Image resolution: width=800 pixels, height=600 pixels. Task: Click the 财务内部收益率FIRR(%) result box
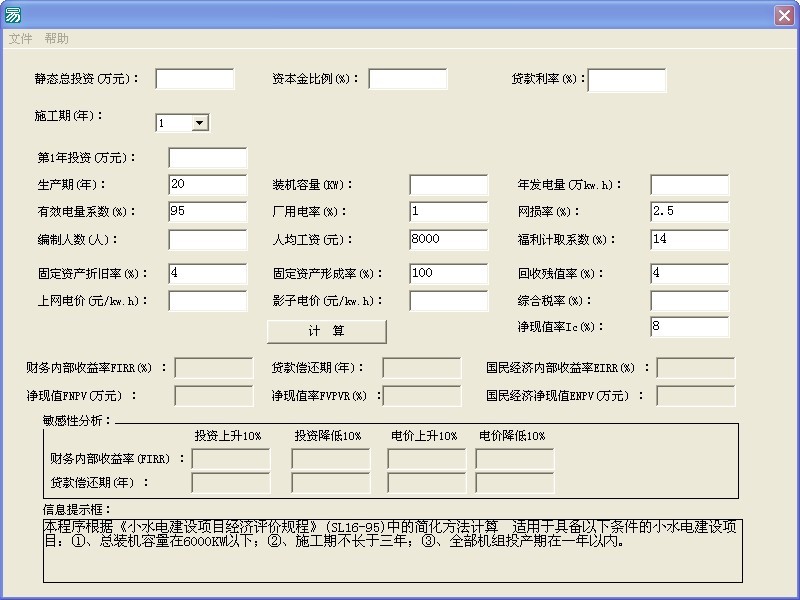click(x=214, y=368)
